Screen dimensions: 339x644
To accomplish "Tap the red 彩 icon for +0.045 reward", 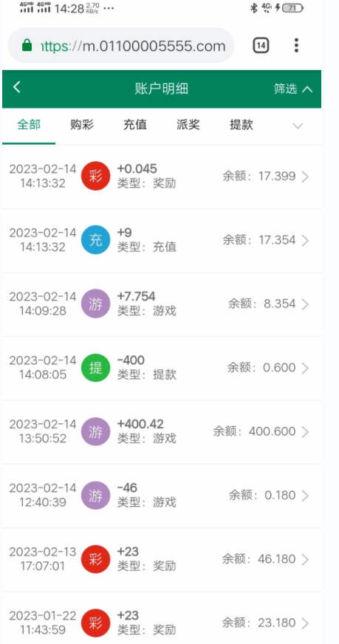I will click(x=95, y=176).
